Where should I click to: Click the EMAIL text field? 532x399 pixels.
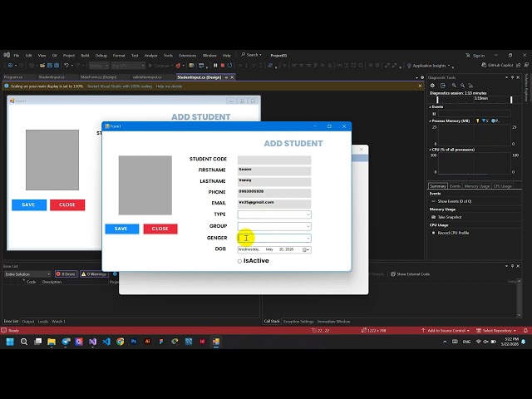(274, 203)
